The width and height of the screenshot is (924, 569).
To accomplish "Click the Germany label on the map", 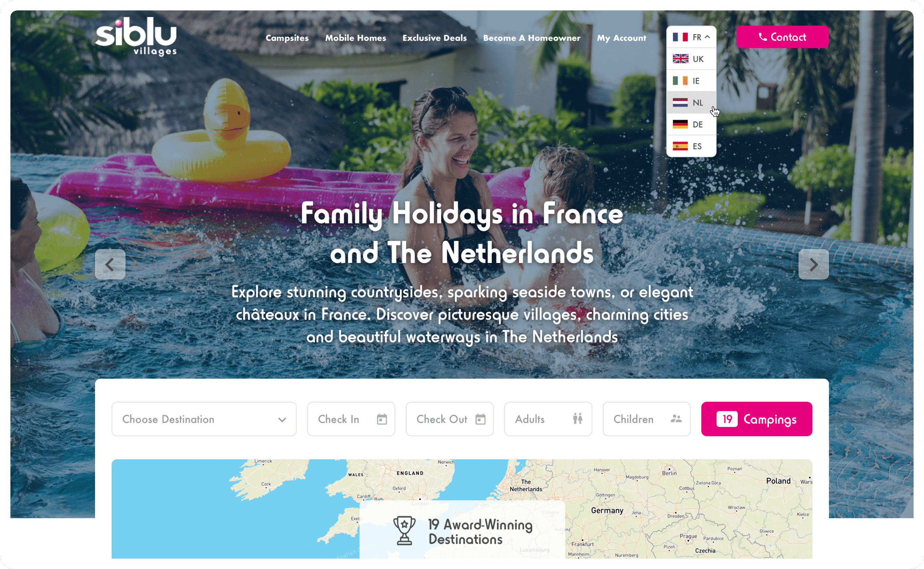I will (607, 510).
